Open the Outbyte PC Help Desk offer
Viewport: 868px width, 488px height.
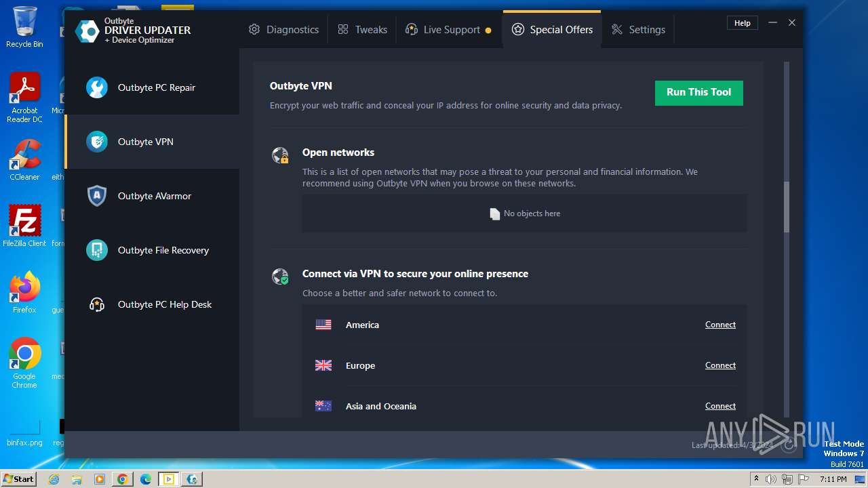coord(152,304)
